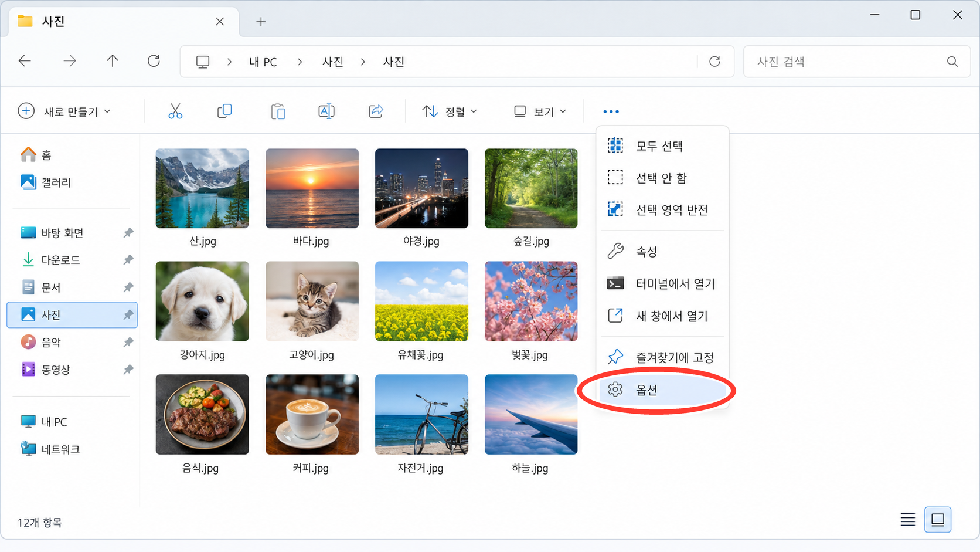Choose 선택 영역 반전 from the menu
980x552 pixels.
pyautogui.click(x=662, y=209)
